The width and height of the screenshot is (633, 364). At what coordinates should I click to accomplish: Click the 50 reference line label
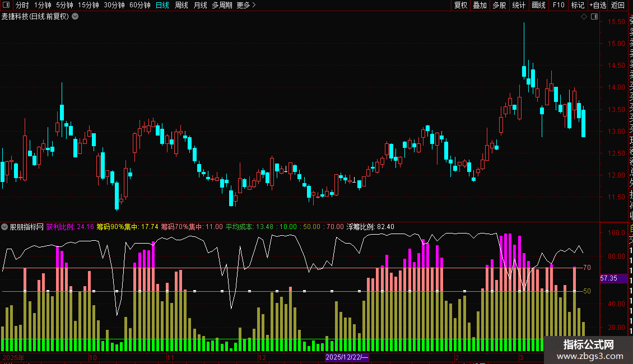[587, 291]
